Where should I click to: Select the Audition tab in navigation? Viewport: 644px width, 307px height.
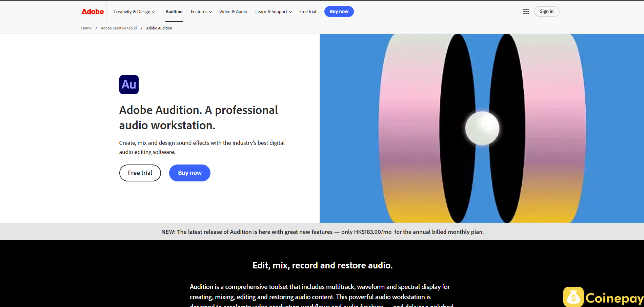click(174, 12)
